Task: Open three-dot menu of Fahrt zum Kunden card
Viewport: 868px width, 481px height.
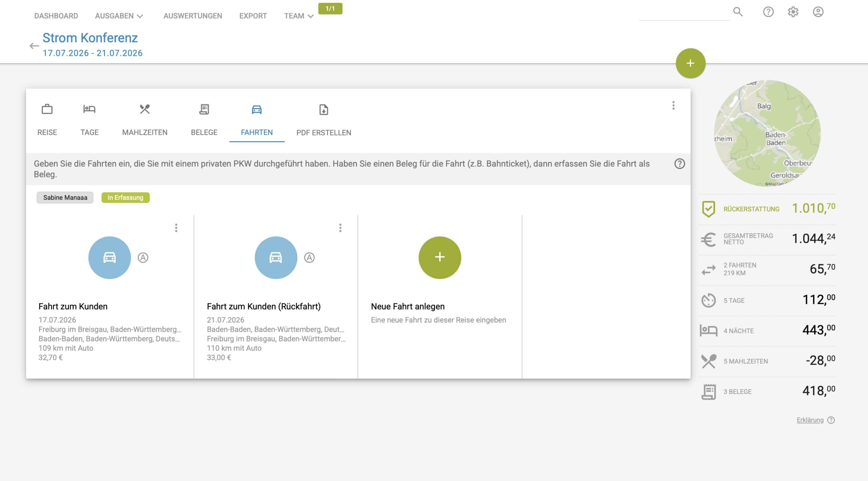Action: [176, 228]
